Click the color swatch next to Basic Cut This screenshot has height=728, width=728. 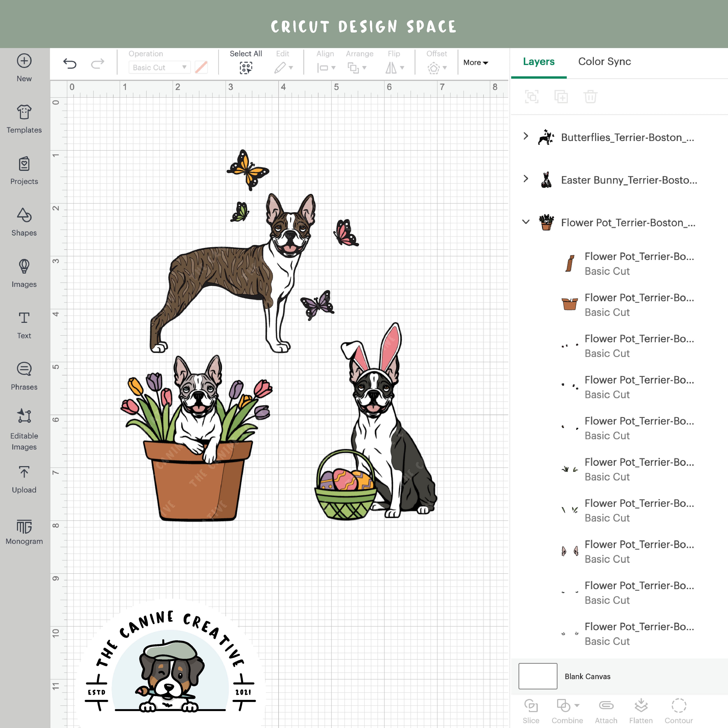[x=201, y=67]
